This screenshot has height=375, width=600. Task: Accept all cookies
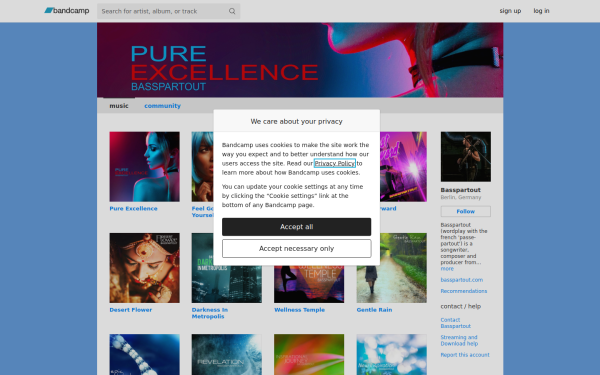(297, 227)
